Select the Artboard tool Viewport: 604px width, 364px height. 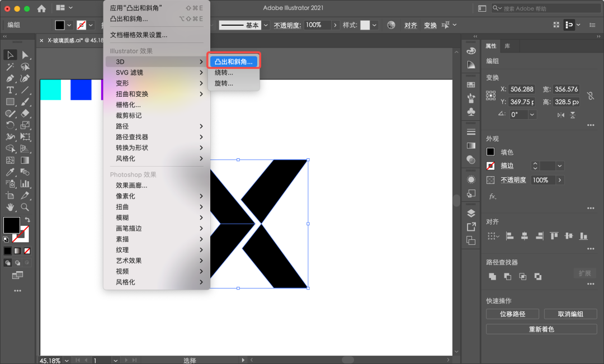pos(10,195)
